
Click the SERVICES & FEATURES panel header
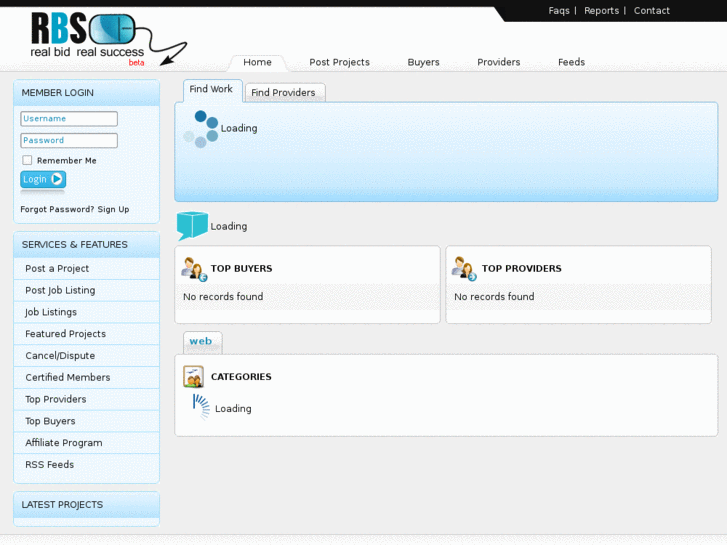(86, 244)
